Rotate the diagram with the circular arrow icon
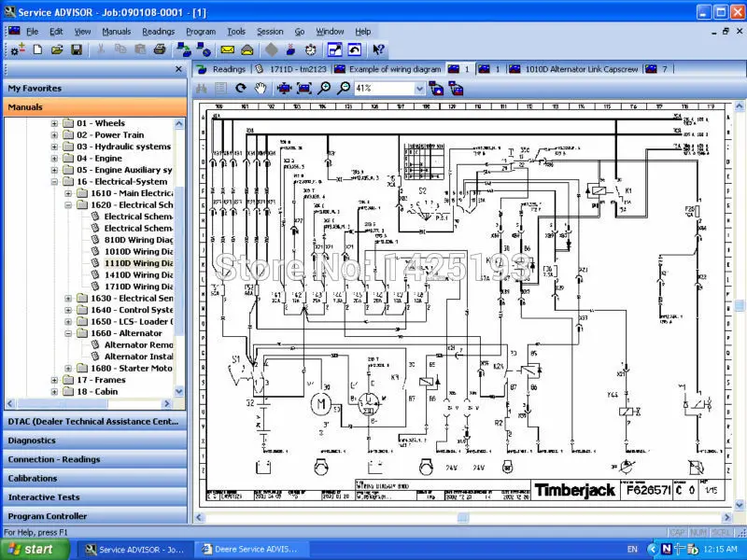This screenshot has height=560, width=747. tap(241, 88)
